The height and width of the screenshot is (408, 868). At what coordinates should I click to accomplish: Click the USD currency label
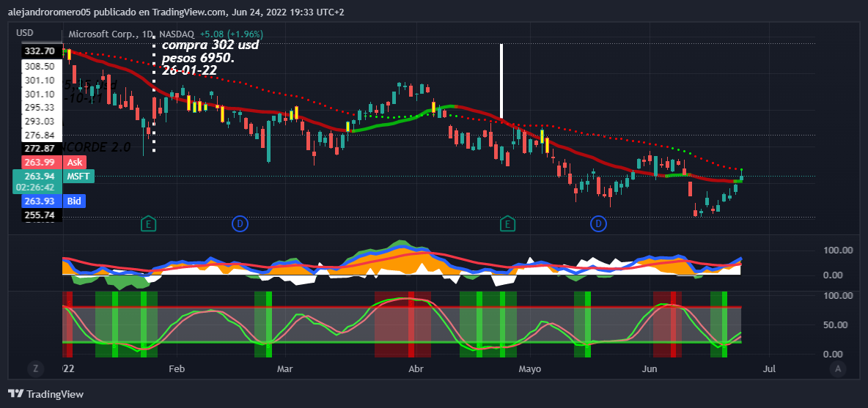coord(25,33)
